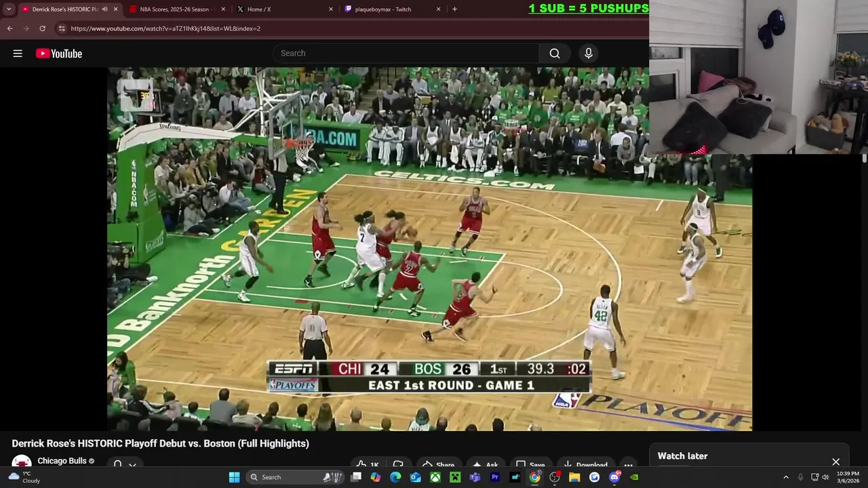Show hidden system tray icons chevron

[786, 477]
